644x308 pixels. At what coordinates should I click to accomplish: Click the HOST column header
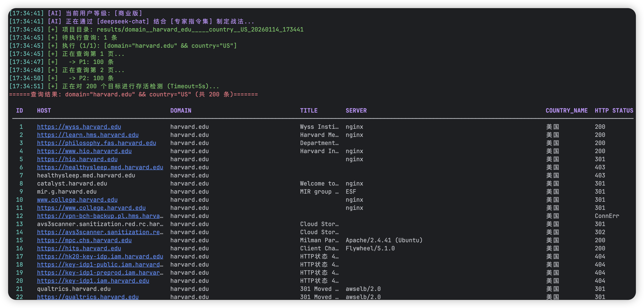click(44, 110)
